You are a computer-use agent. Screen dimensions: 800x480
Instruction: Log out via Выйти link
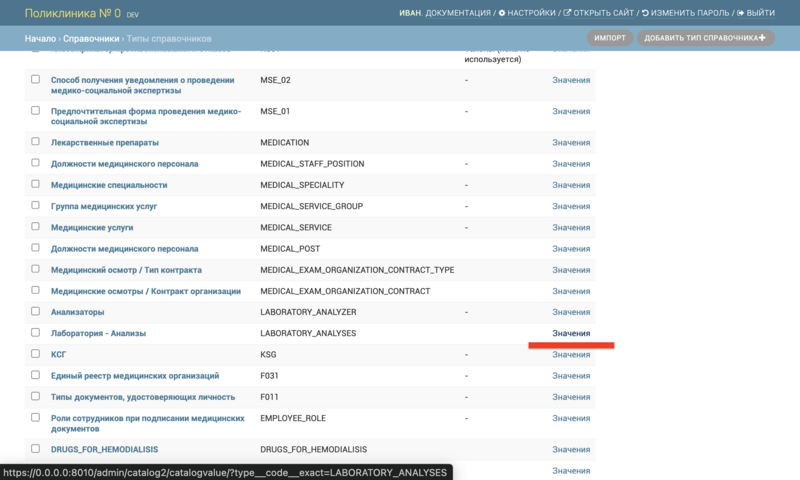click(x=756, y=13)
